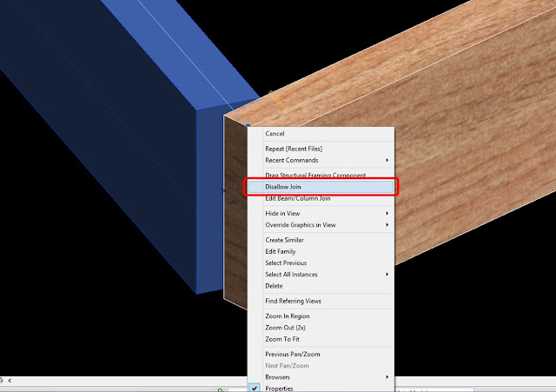Click Zoom To Fit
Image resolution: width=556 pixels, height=392 pixels.
coord(282,339)
